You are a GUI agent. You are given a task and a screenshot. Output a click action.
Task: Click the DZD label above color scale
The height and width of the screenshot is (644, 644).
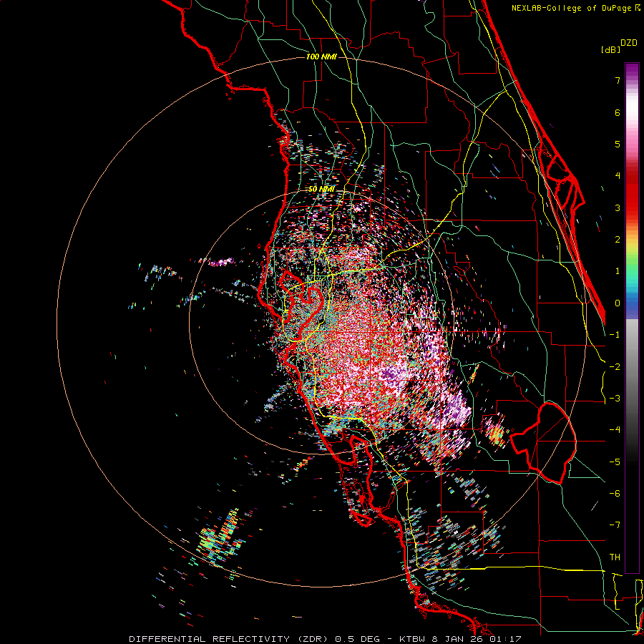(x=629, y=43)
